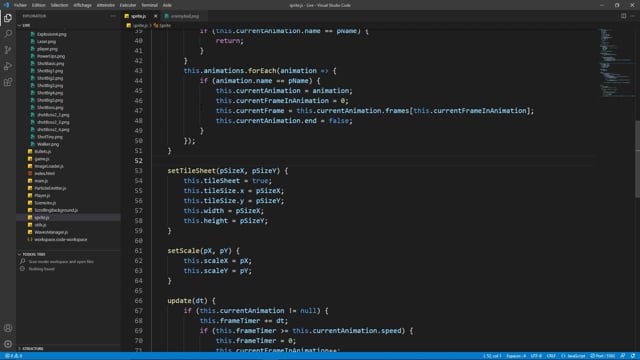Open the Terminal menu

[149, 5]
